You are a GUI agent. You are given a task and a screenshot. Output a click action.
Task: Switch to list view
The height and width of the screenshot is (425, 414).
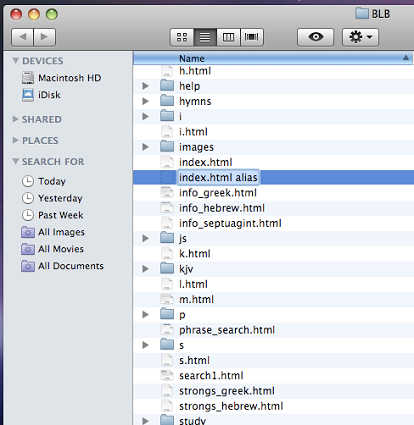pos(205,37)
